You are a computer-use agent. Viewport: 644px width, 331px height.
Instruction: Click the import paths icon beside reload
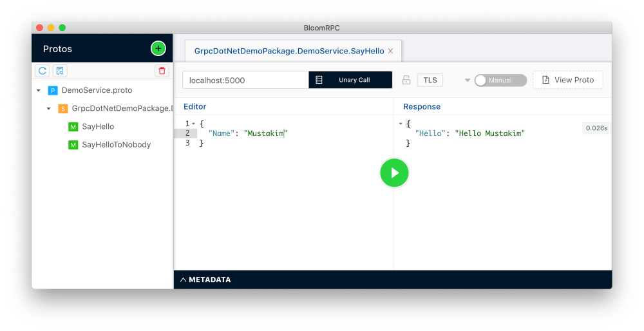coord(60,71)
